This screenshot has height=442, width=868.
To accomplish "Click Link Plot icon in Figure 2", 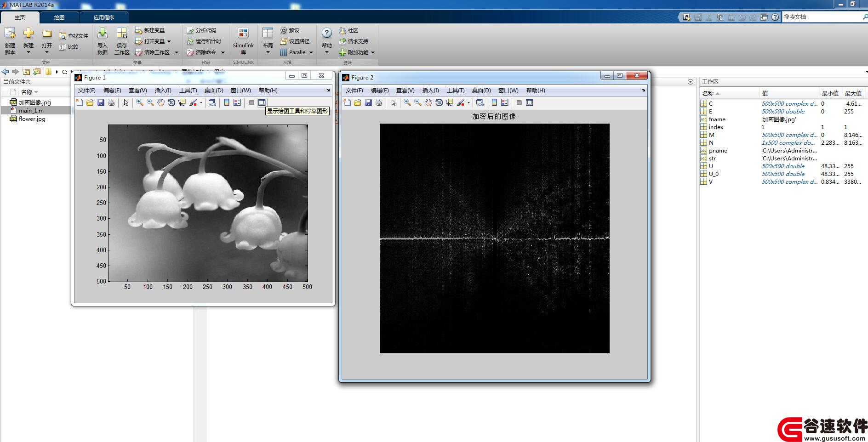I will tap(480, 102).
